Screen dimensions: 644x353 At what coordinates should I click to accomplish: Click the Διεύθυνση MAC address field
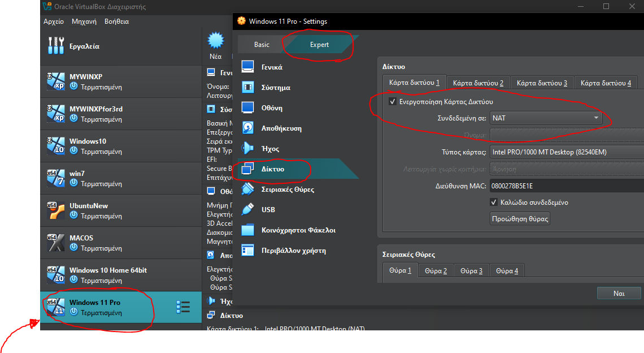coord(567,186)
